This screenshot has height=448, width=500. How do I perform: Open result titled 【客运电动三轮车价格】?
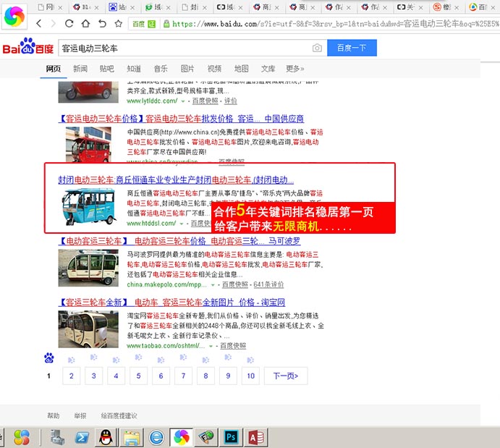click(x=181, y=119)
